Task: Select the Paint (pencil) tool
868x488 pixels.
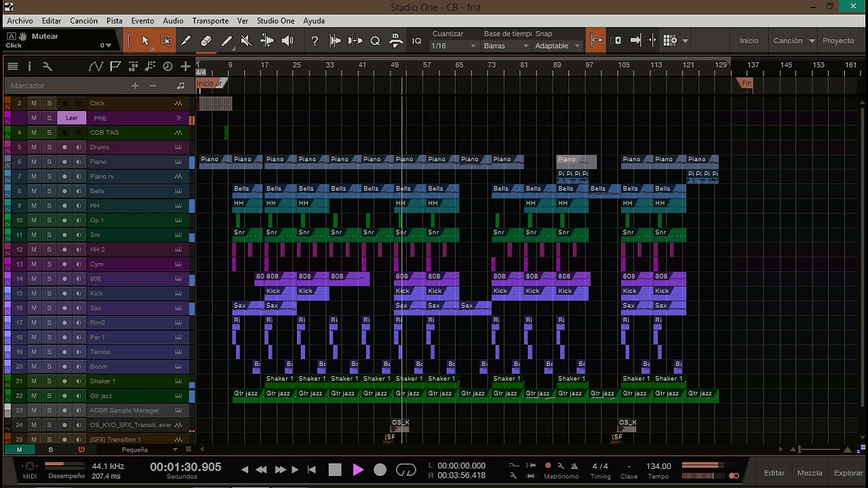Action: click(226, 41)
